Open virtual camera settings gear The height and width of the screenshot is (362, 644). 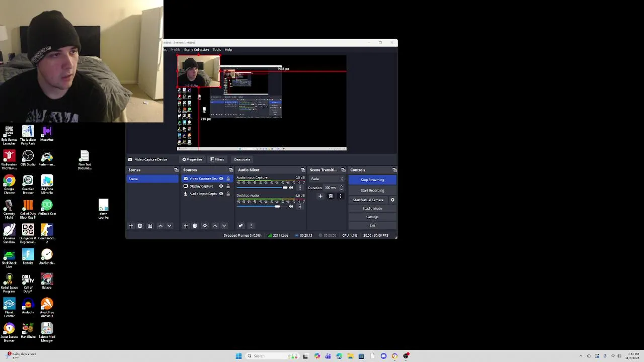tap(392, 200)
